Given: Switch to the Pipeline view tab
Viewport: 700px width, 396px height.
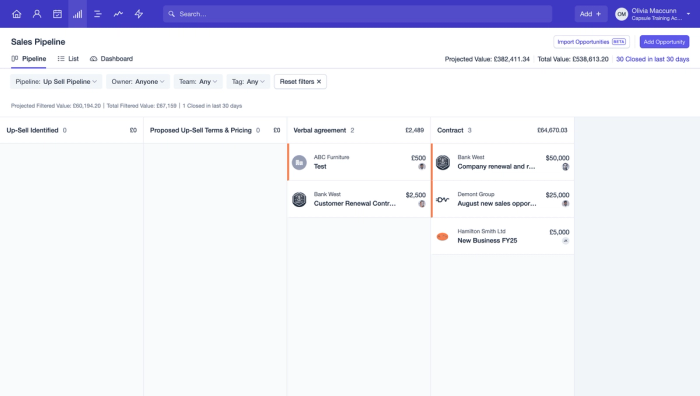Looking at the screenshot, I should click(x=29, y=58).
